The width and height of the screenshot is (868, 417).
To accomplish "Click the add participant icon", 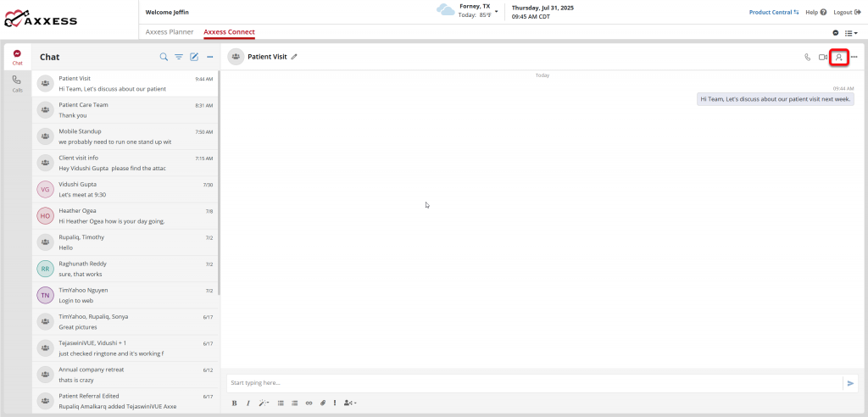I will (838, 57).
